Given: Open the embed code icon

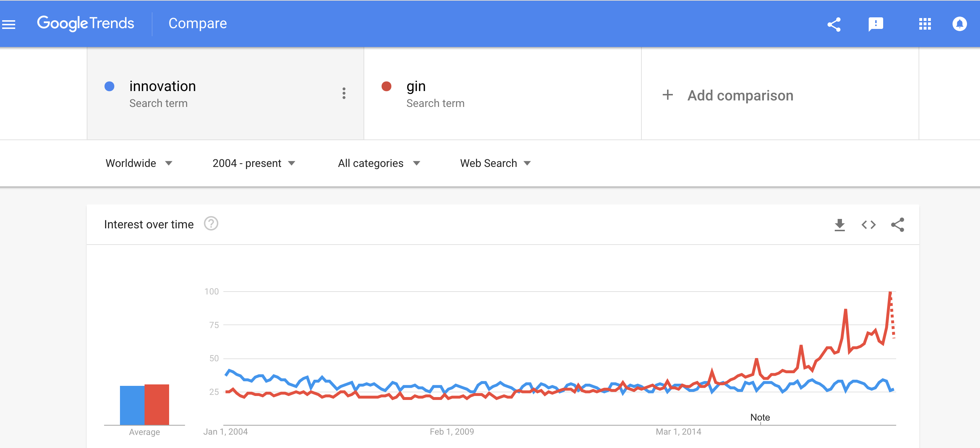Looking at the screenshot, I should (868, 225).
